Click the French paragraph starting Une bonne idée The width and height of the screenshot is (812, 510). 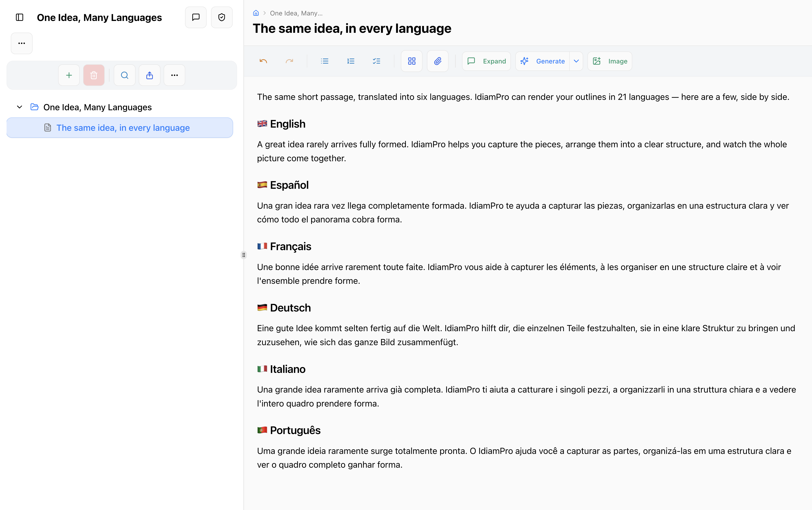click(x=519, y=274)
